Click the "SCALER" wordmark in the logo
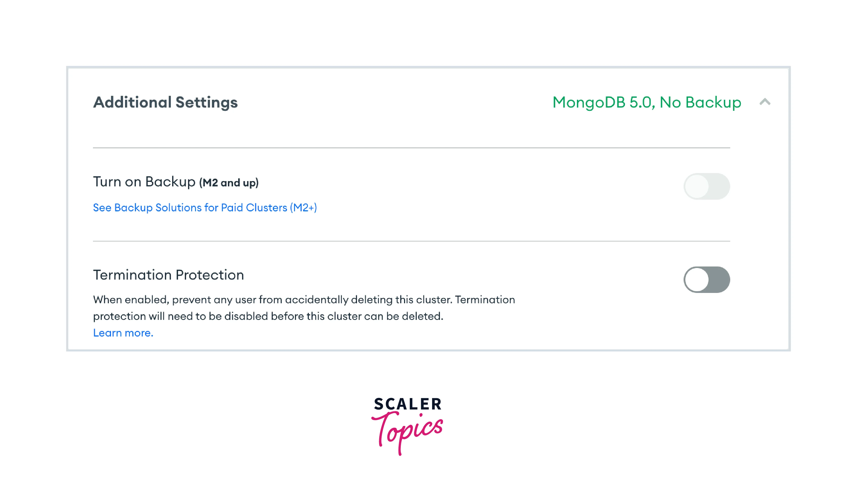The width and height of the screenshot is (857, 504). click(x=407, y=404)
